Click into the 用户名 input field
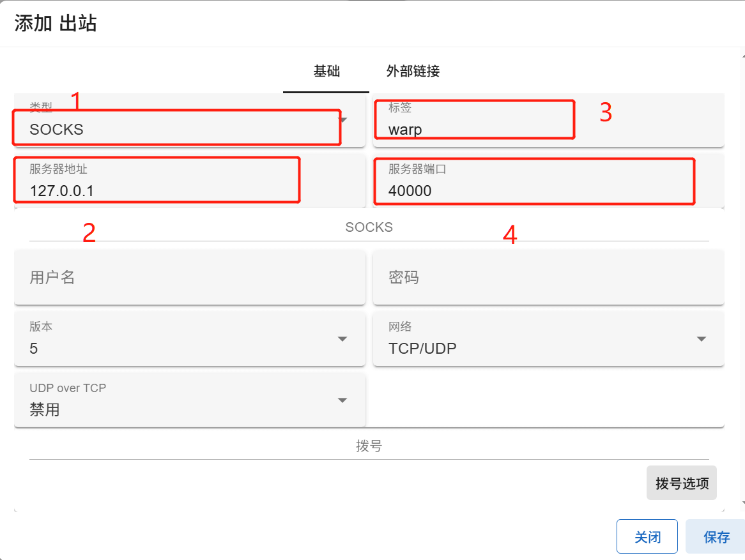Image resolution: width=745 pixels, height=560 pixels. pos(190,278)
